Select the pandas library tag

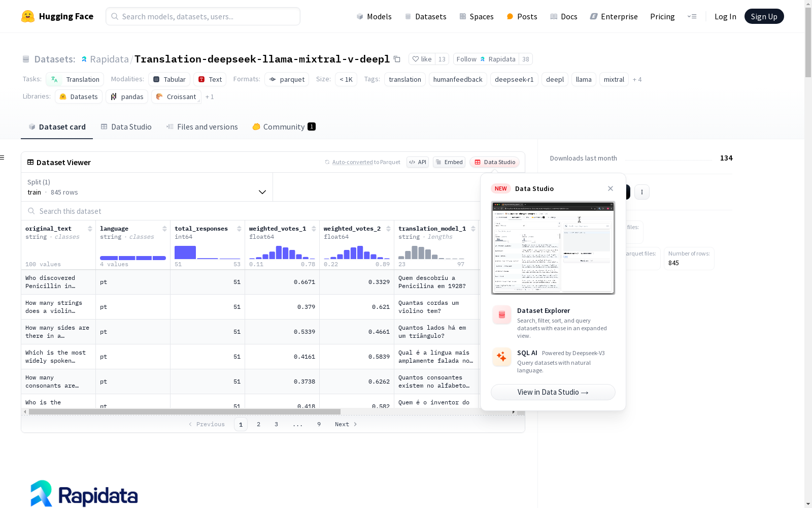[x=127, y=97]
